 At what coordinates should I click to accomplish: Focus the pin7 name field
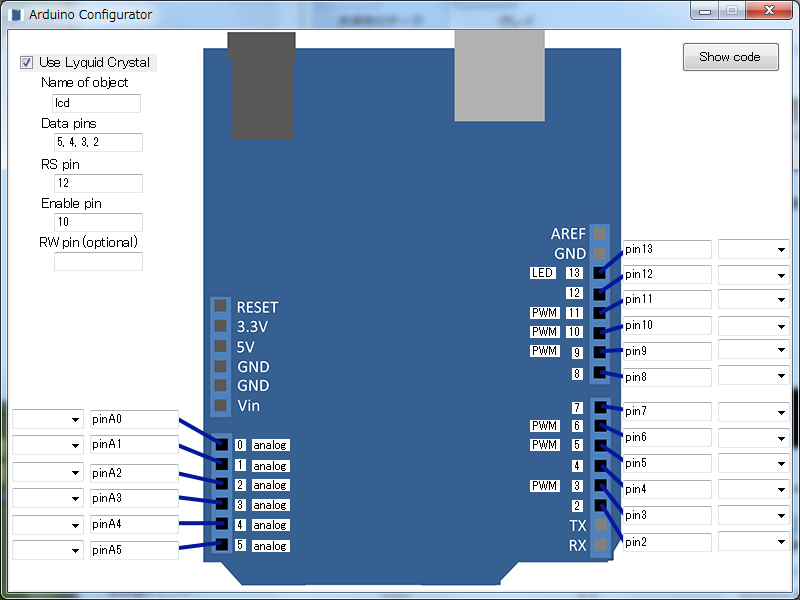pos(667,411)
